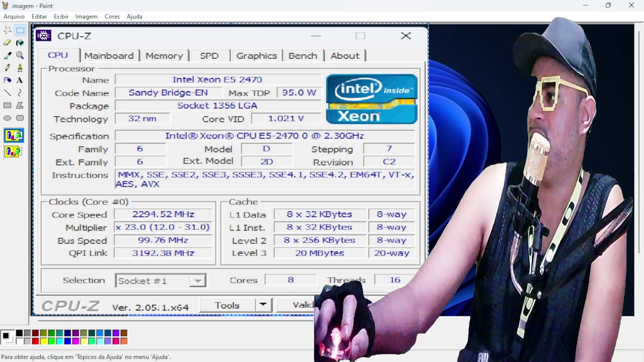644x362 pixels.
Task: Switch to the Mainboard tab
Action: (x=109, y=56)
